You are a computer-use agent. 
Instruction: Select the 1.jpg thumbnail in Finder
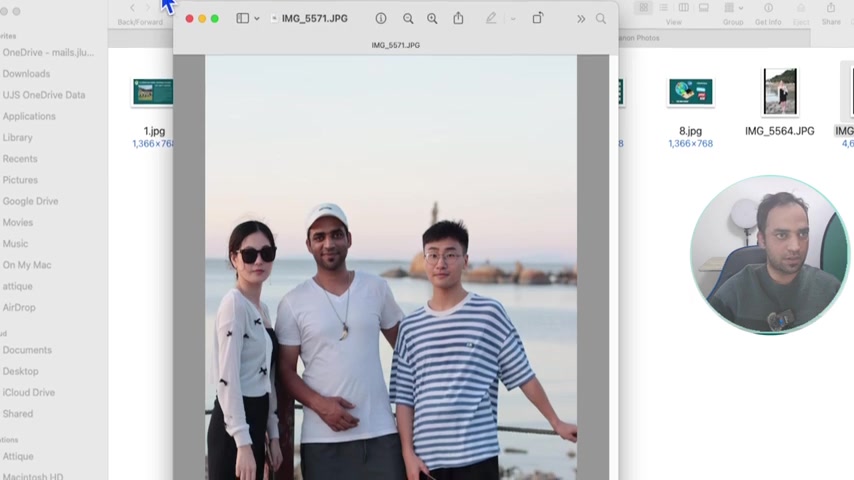pyautogui.click(x=153, y=92)
